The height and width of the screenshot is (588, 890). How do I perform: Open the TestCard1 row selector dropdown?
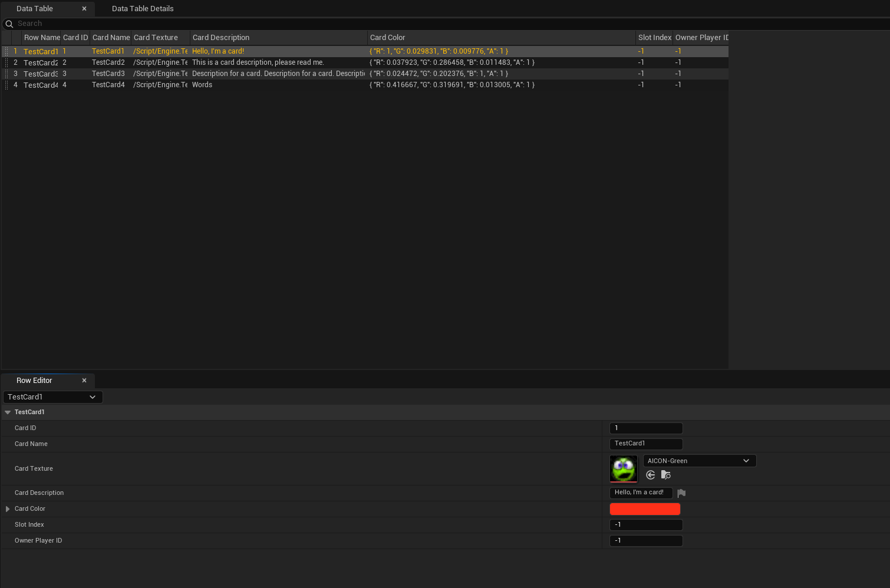(x=52, y=397)
